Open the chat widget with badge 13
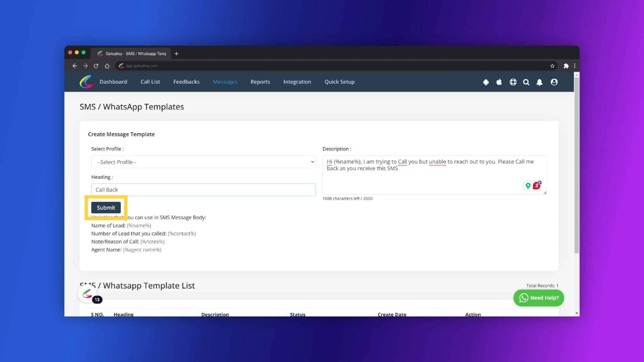The image size is (644, 362). pyautogui.click(x=88, y=294)
